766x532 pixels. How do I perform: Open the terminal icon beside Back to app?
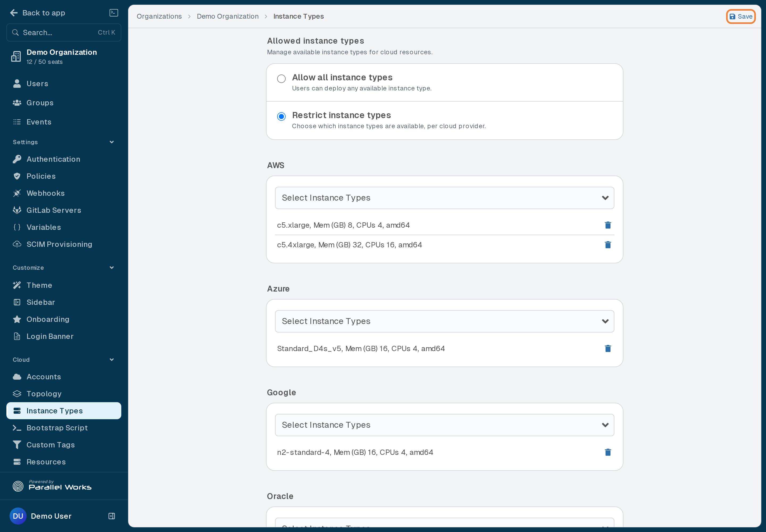point(114,13)
